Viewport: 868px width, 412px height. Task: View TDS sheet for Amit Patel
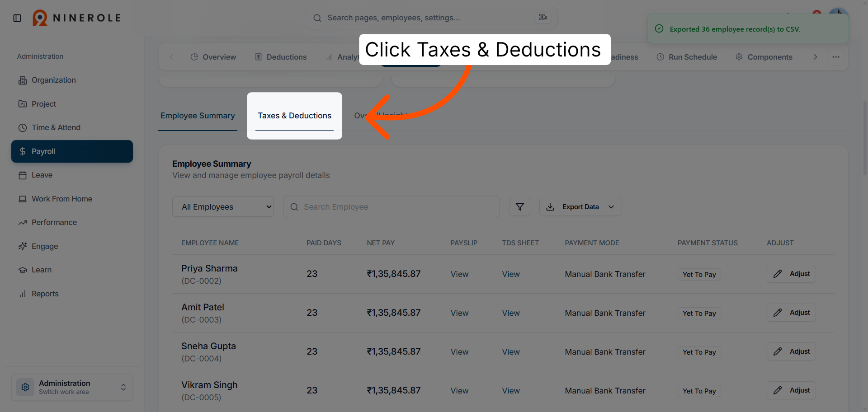click(511, 313)
